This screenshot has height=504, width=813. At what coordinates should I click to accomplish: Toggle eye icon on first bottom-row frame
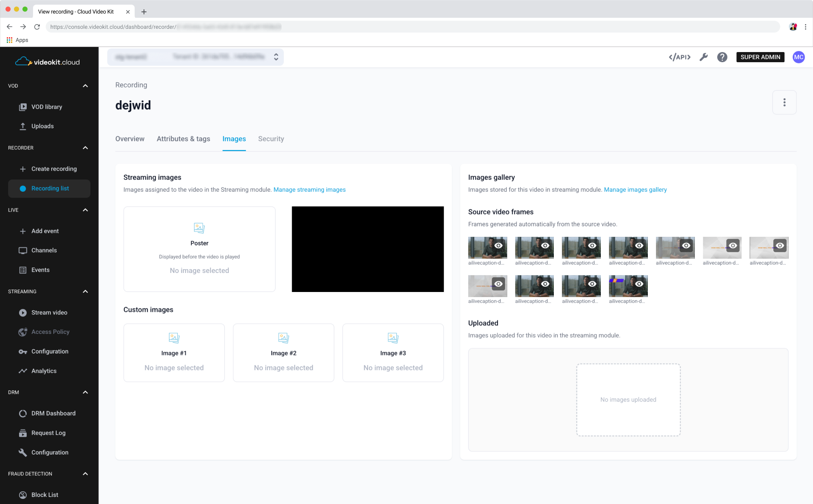[x=498, y=284]
